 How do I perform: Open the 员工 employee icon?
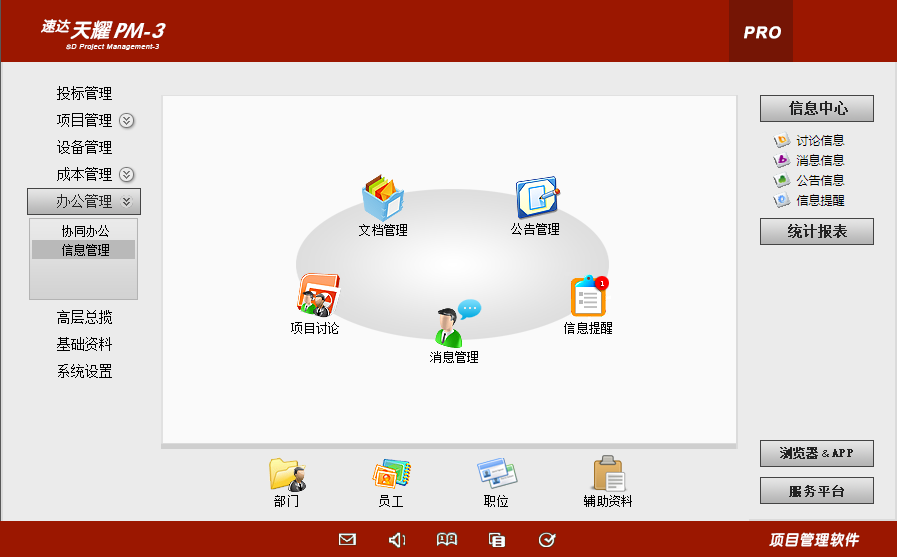391,475
